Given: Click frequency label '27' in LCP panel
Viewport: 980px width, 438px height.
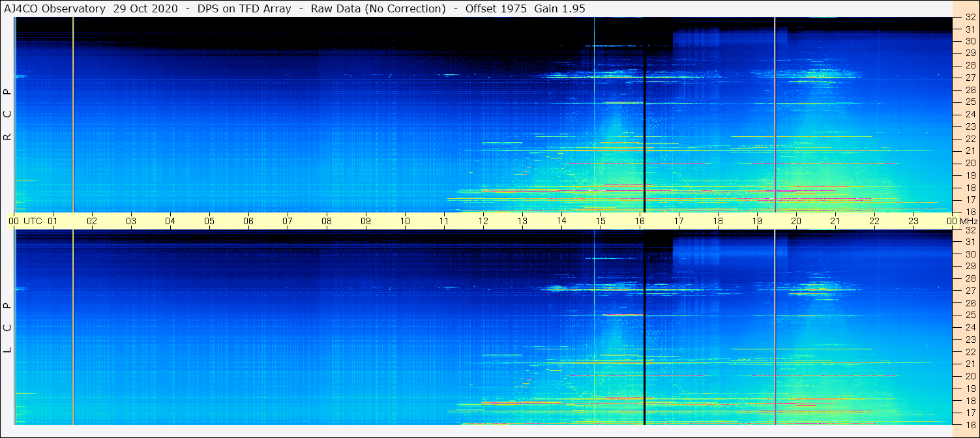Looking at the screenshot, I should (970, 291).
